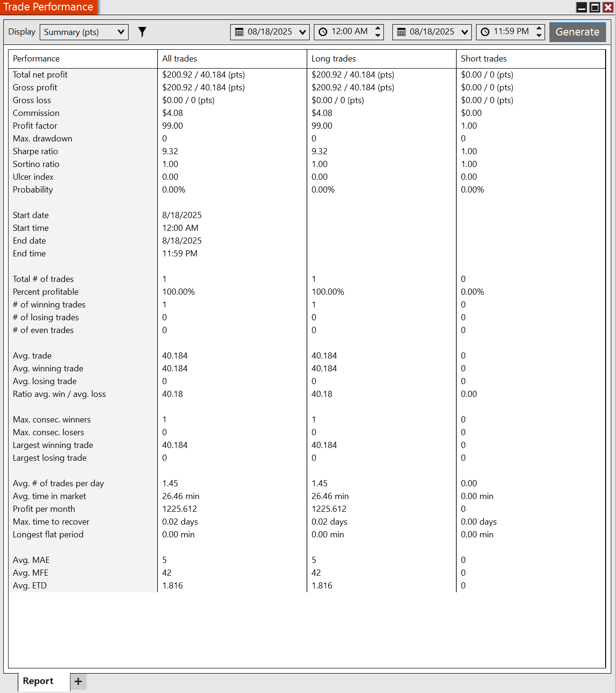Select the Ulcer index row label

(33, 177)
